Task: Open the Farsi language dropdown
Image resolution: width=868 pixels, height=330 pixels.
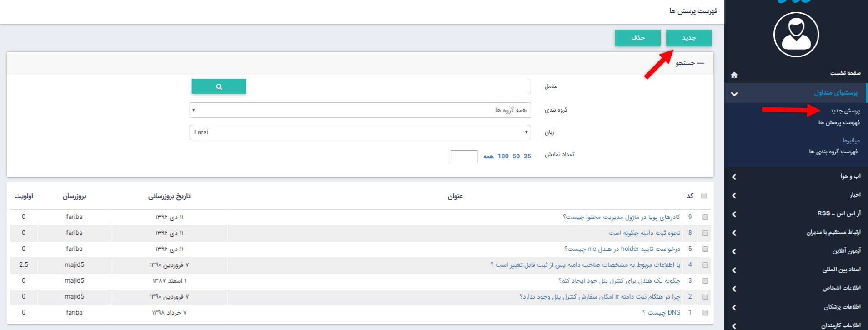Action: point(360,132)
